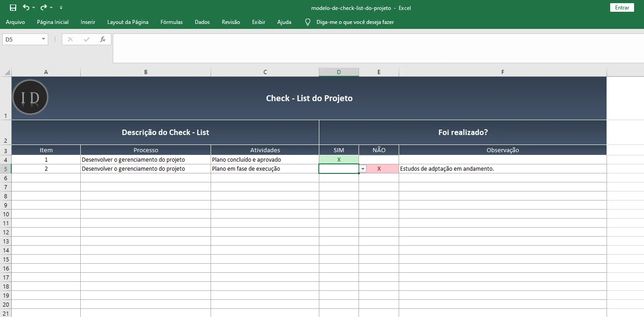Select the NÃO cell marked X on row 5
This screenshot has height=317, width=644.
(379, 168)
